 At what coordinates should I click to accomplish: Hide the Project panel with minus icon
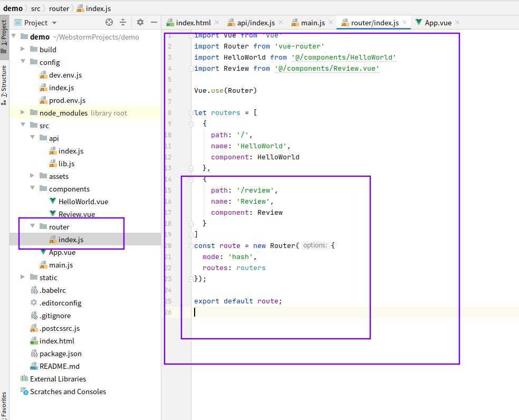154,22
